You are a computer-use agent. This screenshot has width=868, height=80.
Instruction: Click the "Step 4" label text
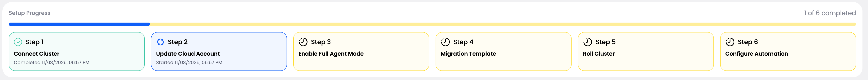click(463, 42)
